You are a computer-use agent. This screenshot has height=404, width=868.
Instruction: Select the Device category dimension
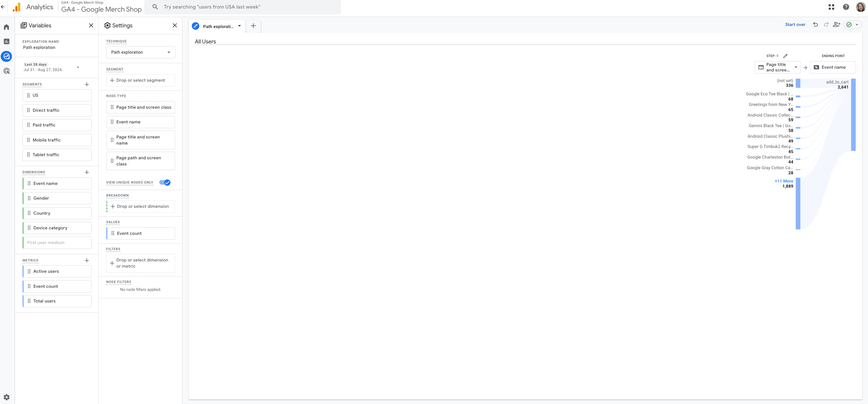click(57, 228)
